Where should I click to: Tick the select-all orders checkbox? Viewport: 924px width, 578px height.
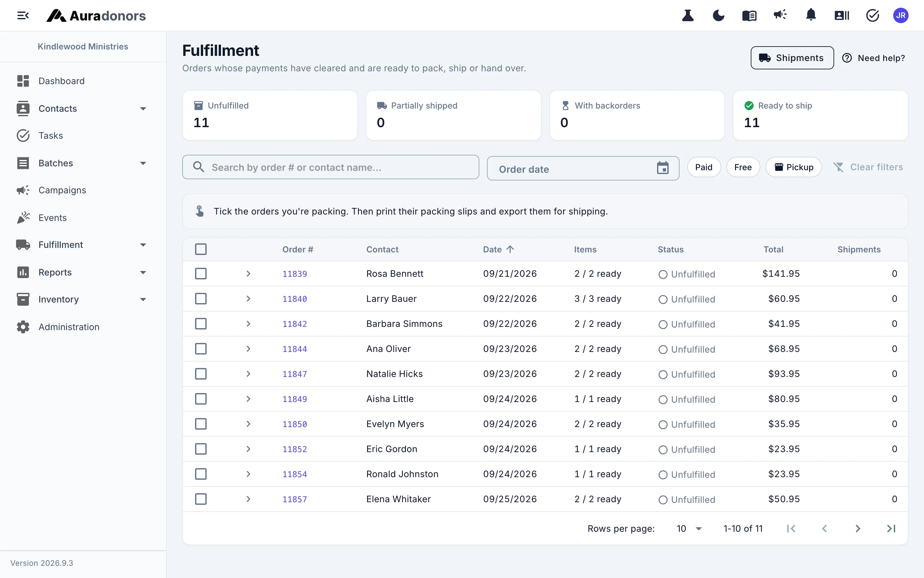click(201, 249)
